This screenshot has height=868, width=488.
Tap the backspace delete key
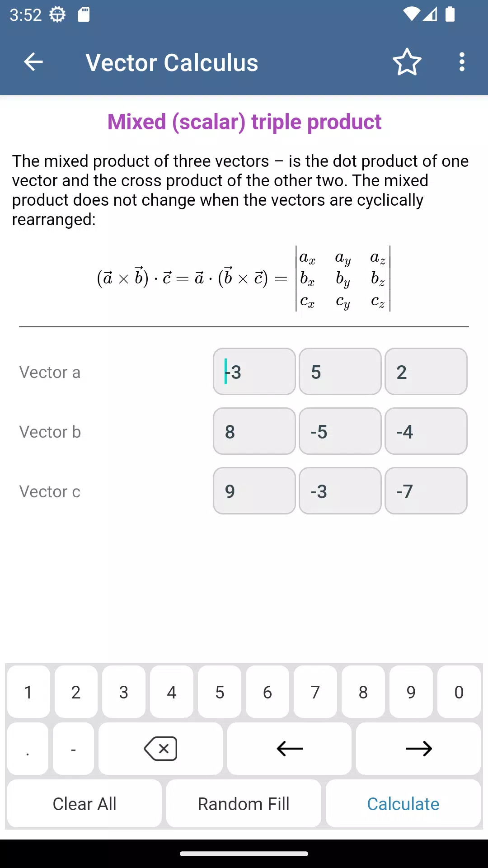160,749
